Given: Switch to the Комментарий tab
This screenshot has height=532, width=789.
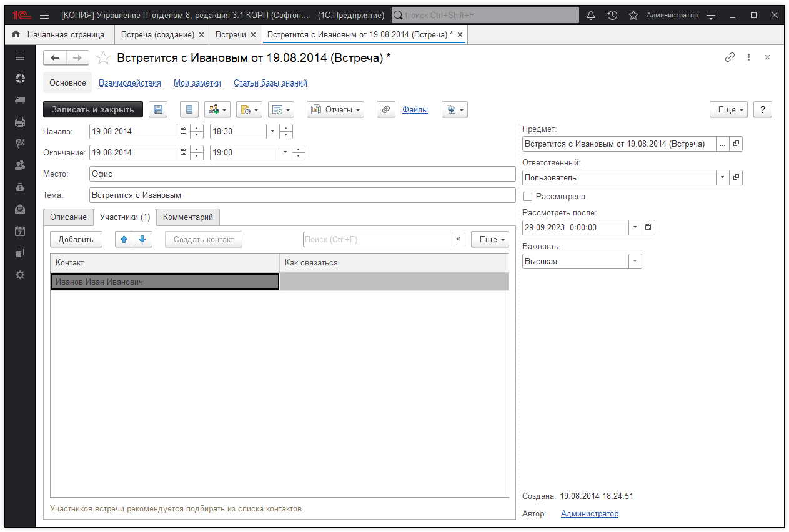Looking at the screenshot, I should tap(187, 217).
